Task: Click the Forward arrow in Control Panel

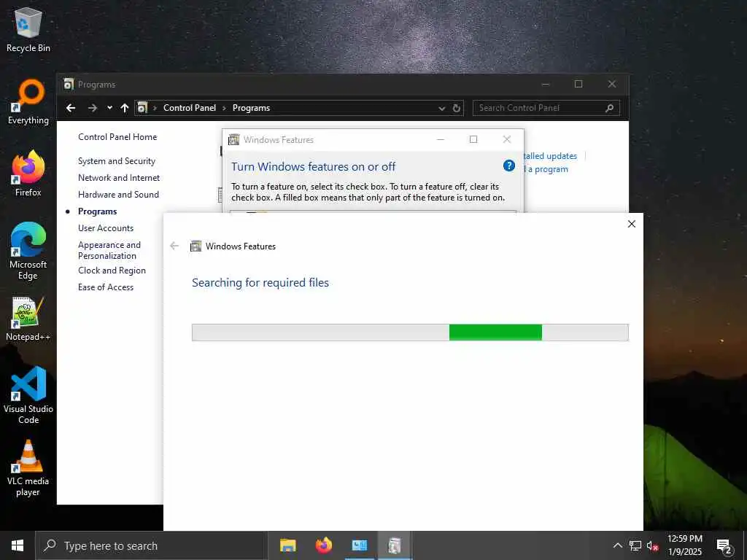Action: pyautogui.click(x=93, y=108)
